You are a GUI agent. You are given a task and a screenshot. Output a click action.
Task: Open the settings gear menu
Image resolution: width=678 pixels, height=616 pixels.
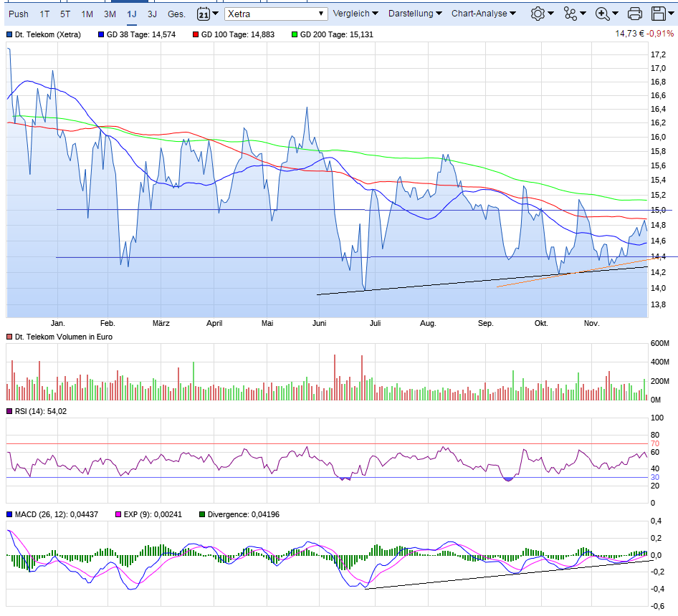(538, 14)
